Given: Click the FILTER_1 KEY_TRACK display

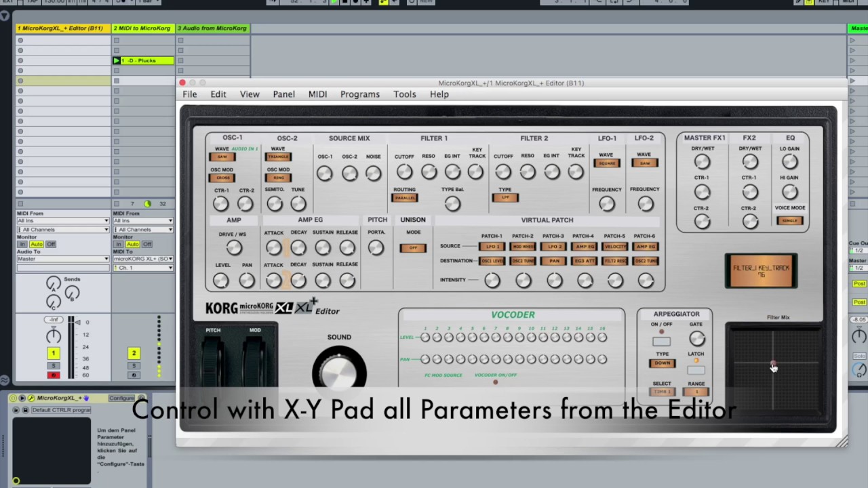Looking at the screenshot, I should (x=761, y=271).
